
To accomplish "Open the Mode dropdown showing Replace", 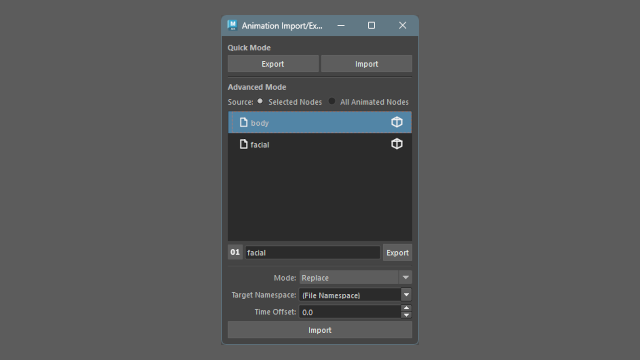I will point(356,278).
